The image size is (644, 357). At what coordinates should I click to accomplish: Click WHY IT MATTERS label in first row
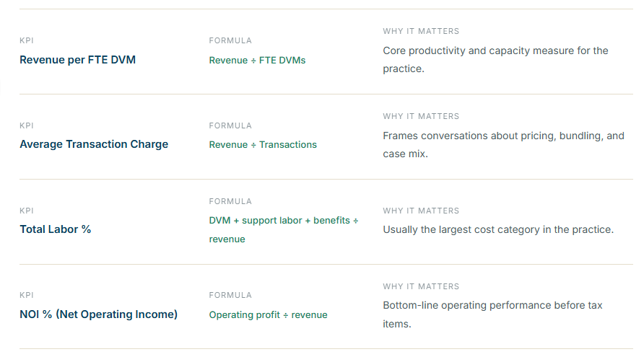pos(421,31)
